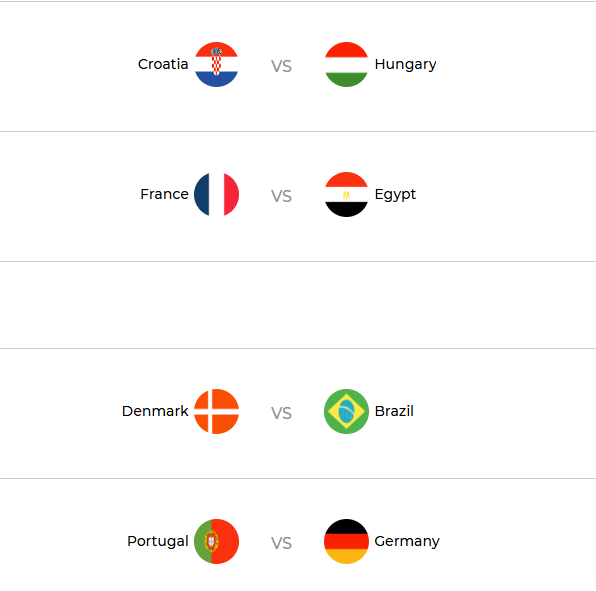Open the Brazil flag icon
Image resolution: width=596 pixels, height=591 pixels.
(346, 412)
